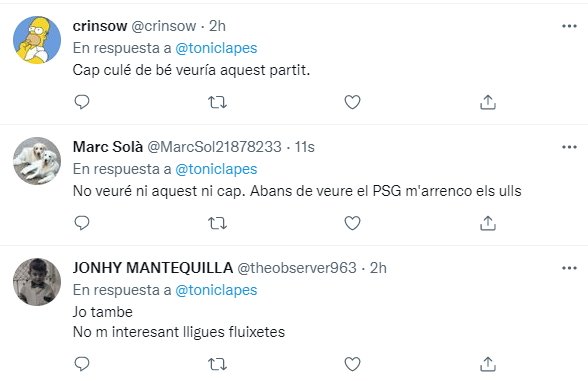Retweet crinsow's tweet
The width and height of the screenshot is (588, 381).
[x=218, y=102]
